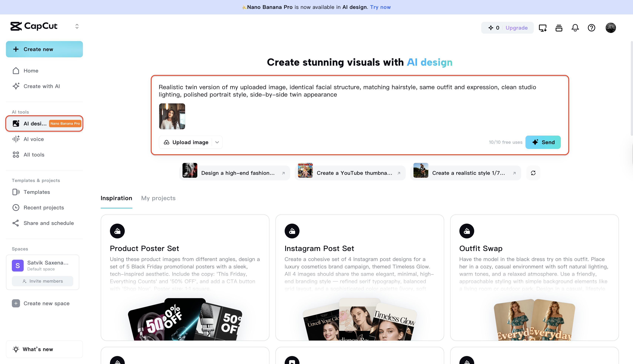The image size is (633, 364).
Task: Expand the workspace switcher next to the CapCut logo
Action: coord(77,26)
